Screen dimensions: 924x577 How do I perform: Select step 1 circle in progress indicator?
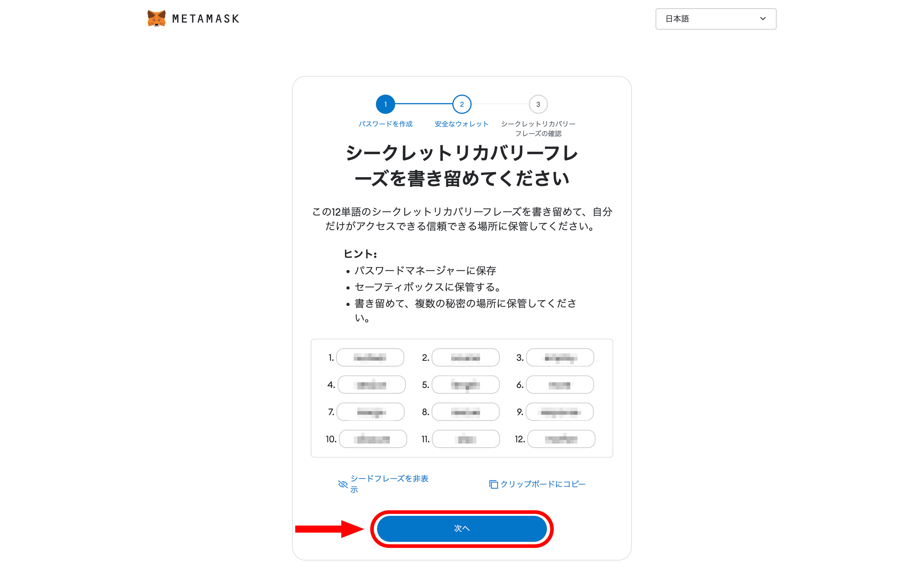[385, 104]
